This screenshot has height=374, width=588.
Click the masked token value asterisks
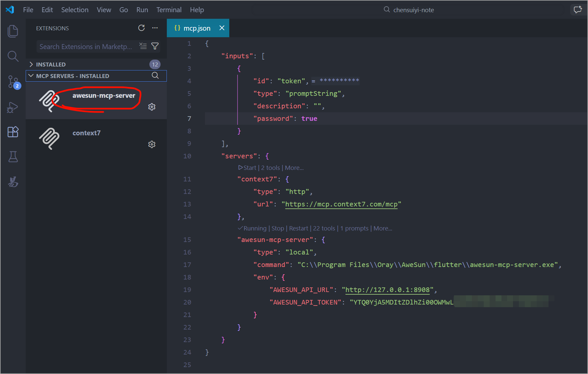click(339, 80)
